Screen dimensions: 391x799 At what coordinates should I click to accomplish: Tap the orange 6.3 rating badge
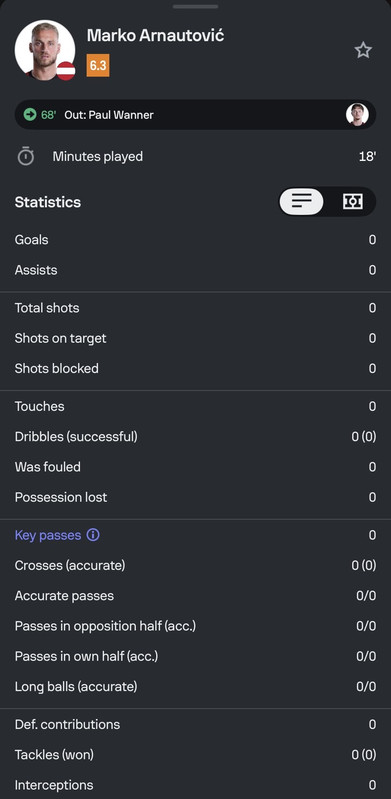(98, 65)
